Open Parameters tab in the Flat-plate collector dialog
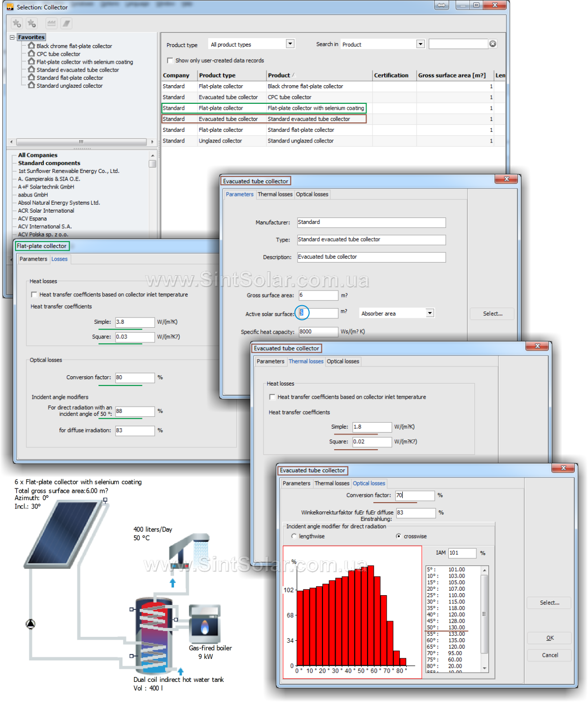This screenshot has width=588, height=702. tap(33, 259)
